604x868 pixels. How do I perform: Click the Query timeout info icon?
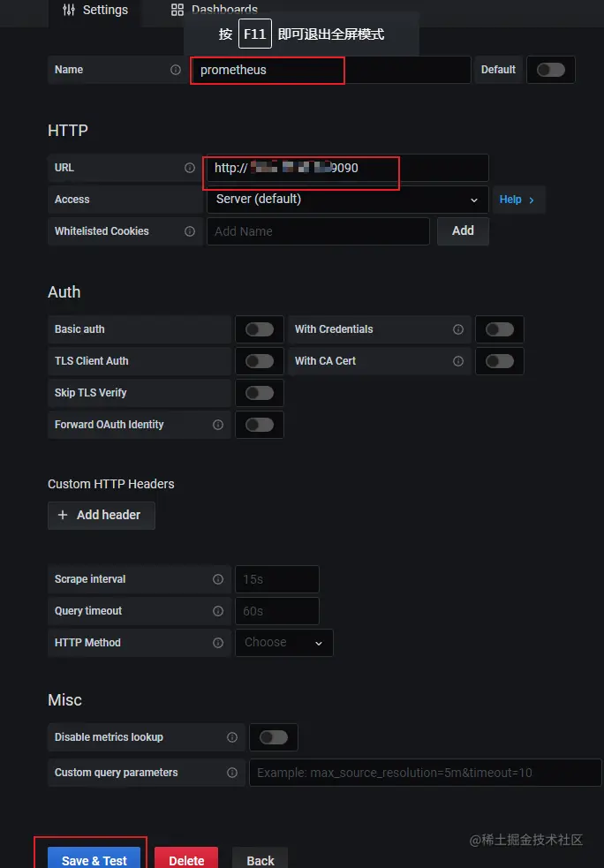[218, 610]
